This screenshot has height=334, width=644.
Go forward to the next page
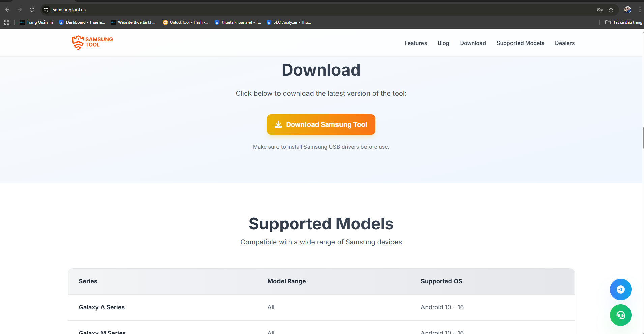tap(20, 10)
